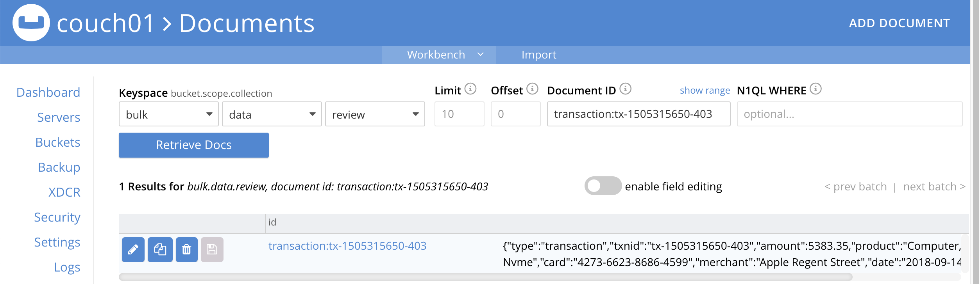Click the Couchbase logo icon

pyautogui.click(x=31, y=23)
